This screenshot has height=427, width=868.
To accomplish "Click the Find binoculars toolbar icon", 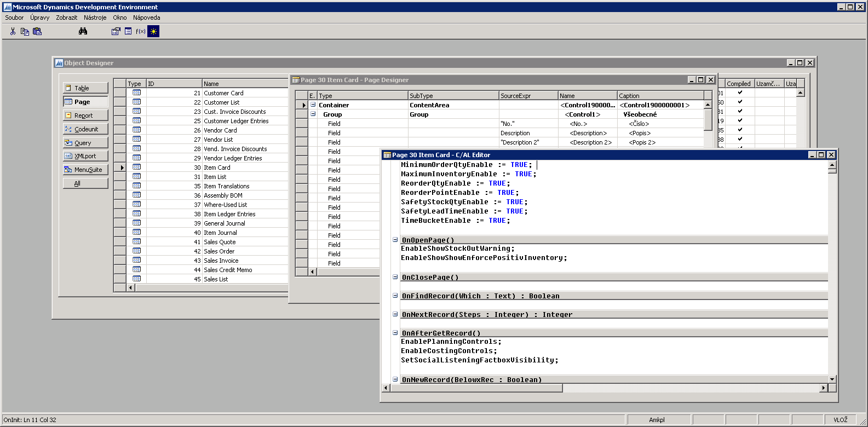I will point(83,31).
